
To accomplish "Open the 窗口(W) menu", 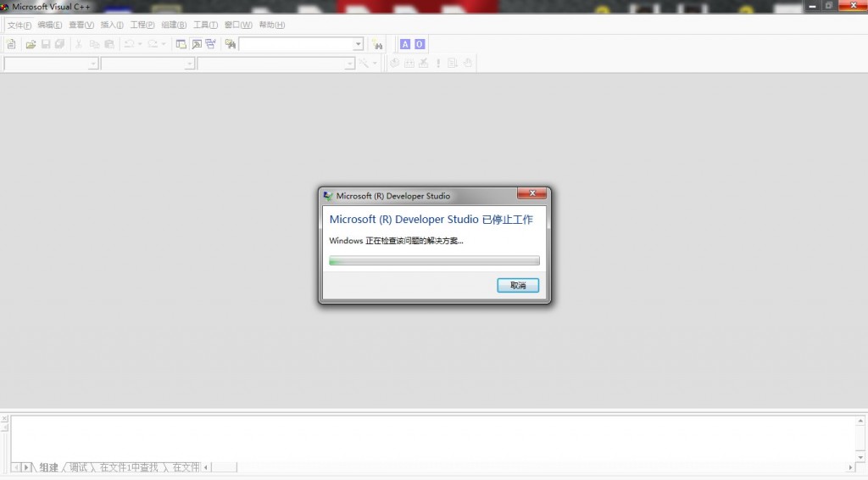I will (238, 25).
